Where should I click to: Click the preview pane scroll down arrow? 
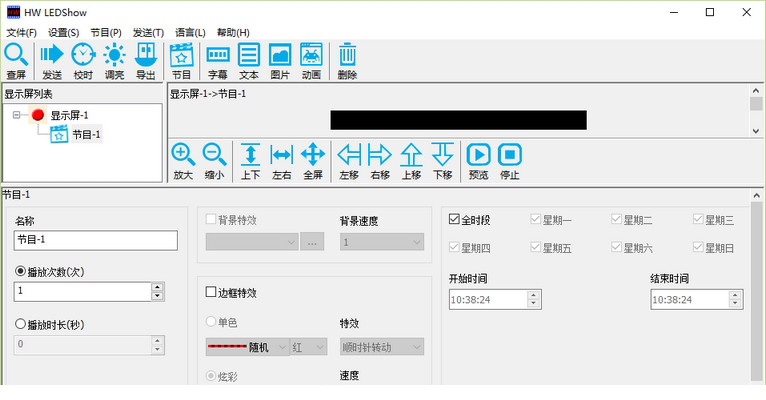click(756, 130)
